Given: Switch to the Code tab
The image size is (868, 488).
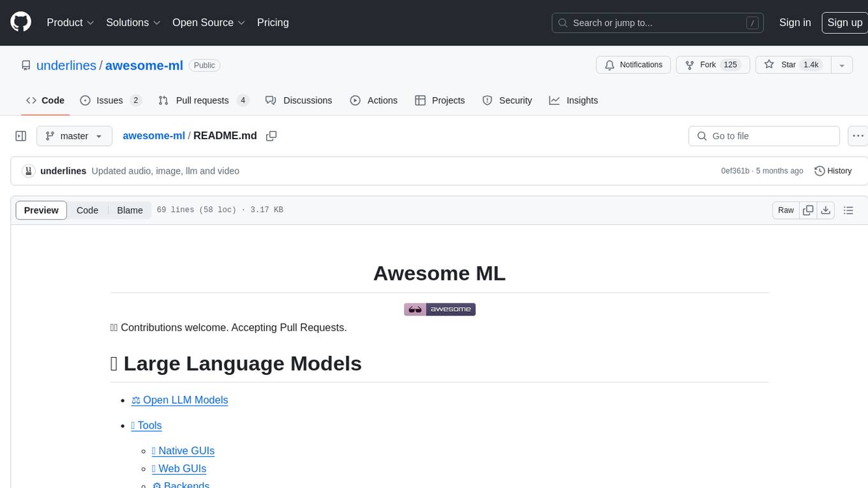Looking at the screenshot, I should pos(45,100).
